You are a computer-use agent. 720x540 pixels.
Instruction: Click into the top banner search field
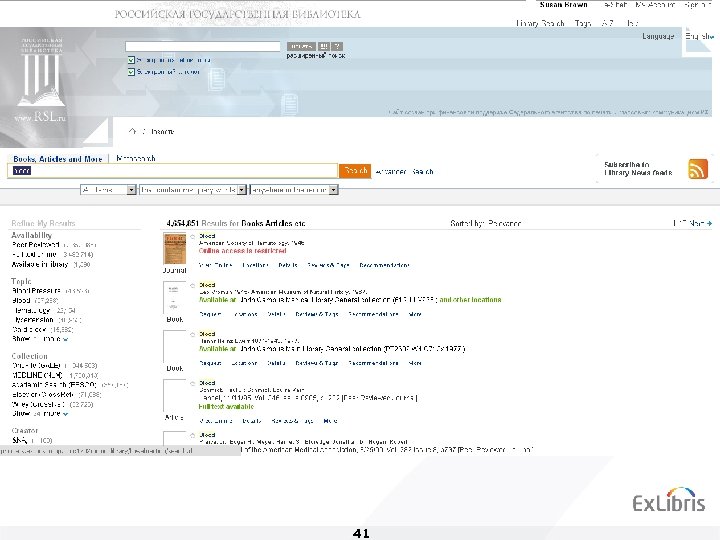click(202, 46)
